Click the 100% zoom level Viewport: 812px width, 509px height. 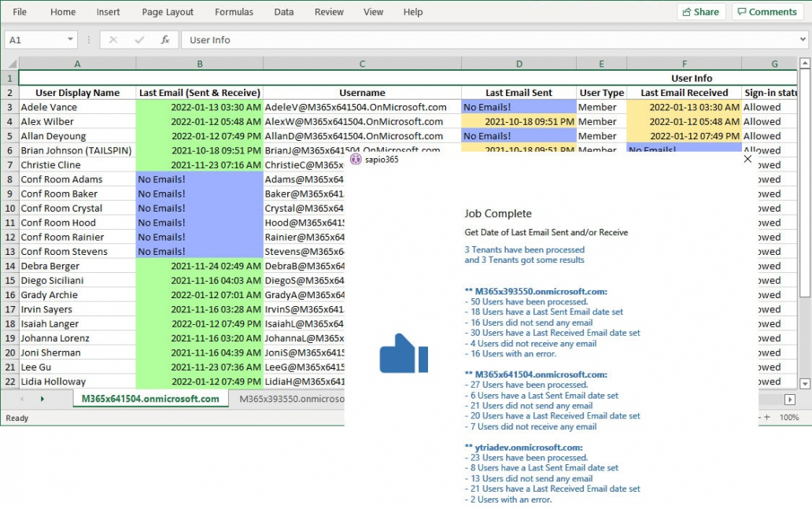789,418
